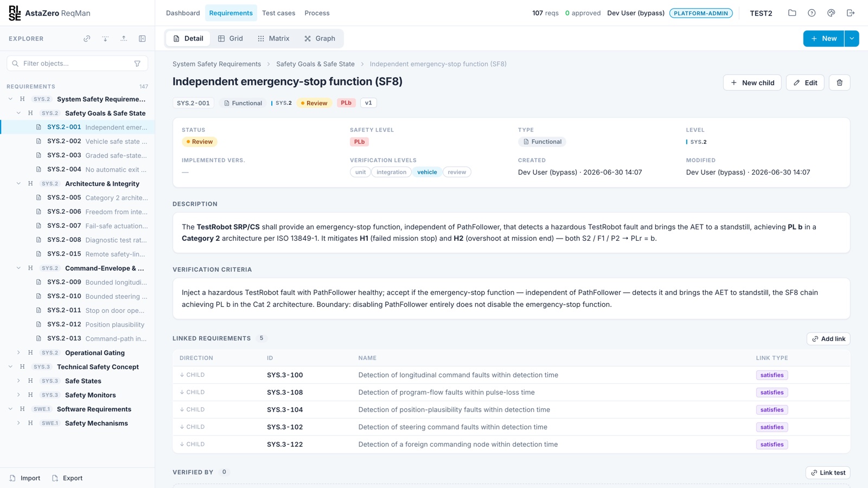Delete requirement using the trash icon
The width and height of the screenshot is (868, 488).
839,82
